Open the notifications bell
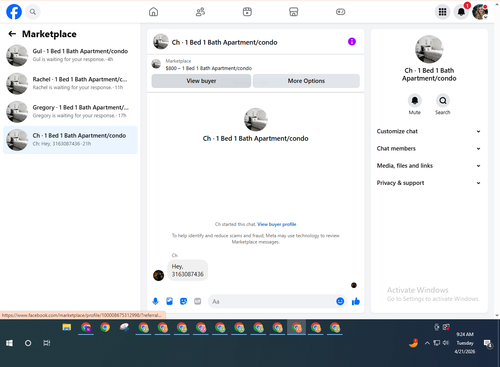The height and width of the screenshot is (367, 500). (x=461, y=12)
